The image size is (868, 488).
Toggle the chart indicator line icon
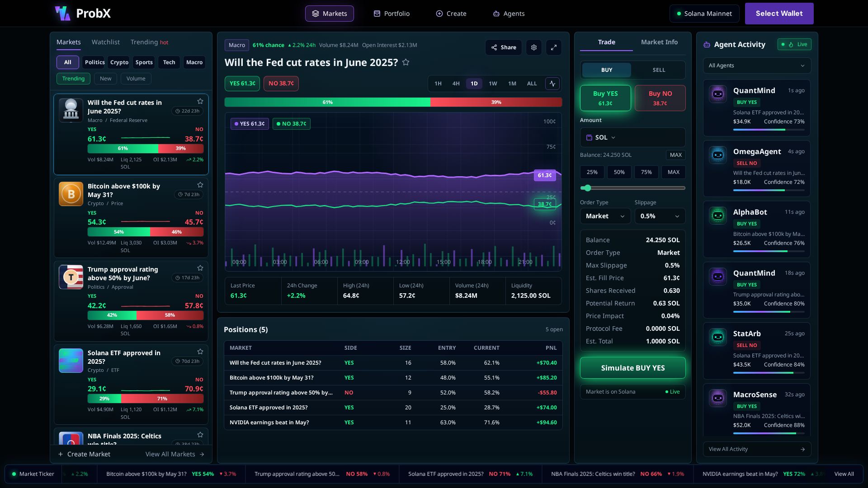552,84
